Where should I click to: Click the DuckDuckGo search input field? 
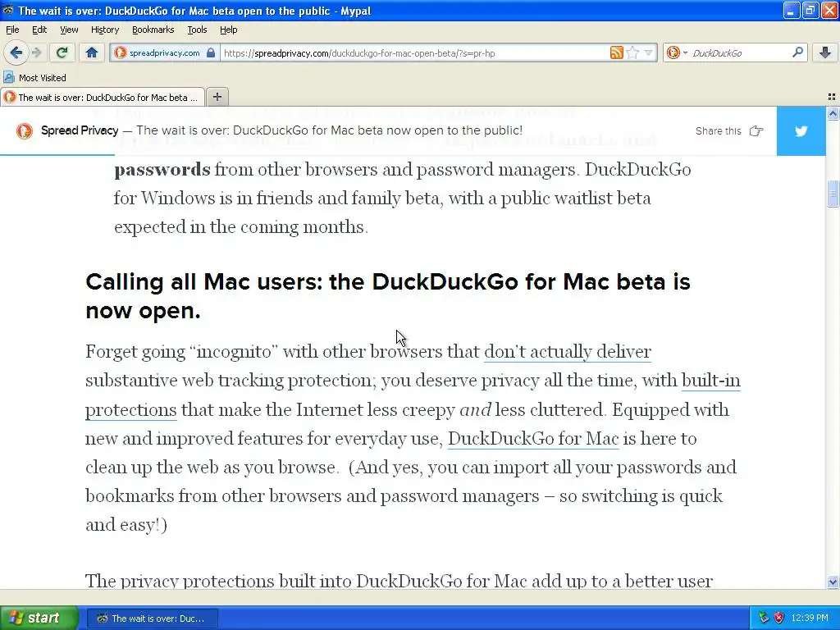[x=739, y=52]
